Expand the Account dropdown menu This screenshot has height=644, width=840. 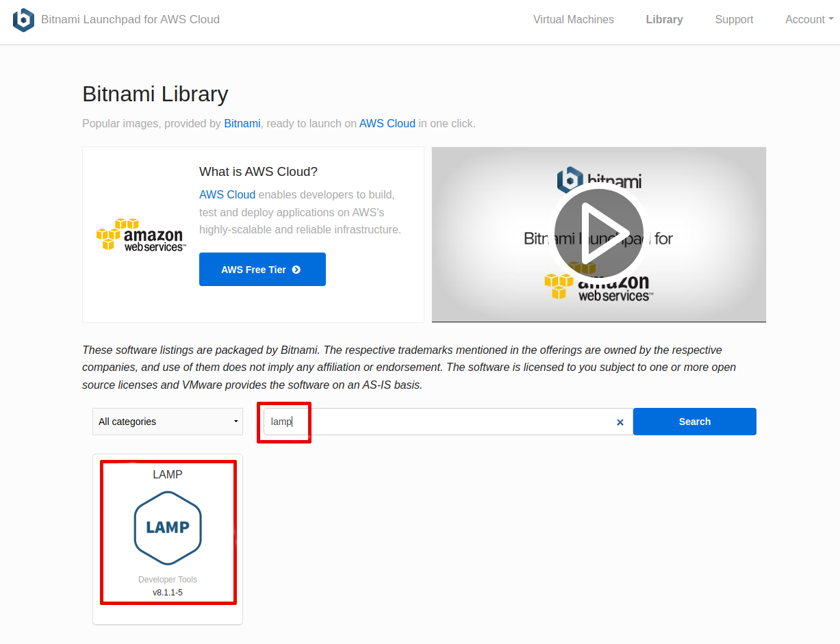coord(809,19)
